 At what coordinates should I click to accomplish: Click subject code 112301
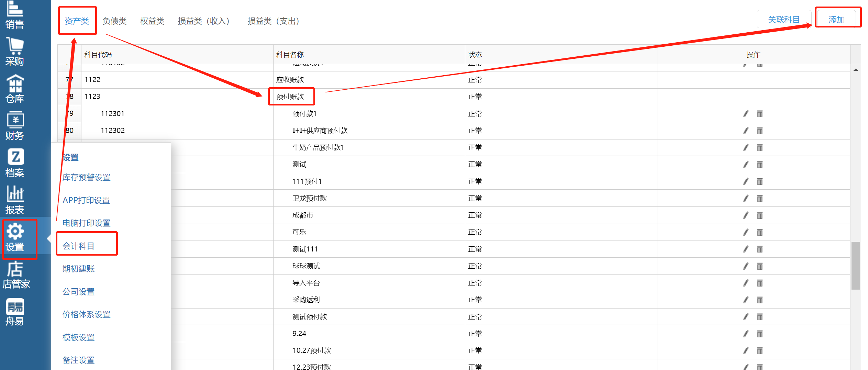pos(112,114)
